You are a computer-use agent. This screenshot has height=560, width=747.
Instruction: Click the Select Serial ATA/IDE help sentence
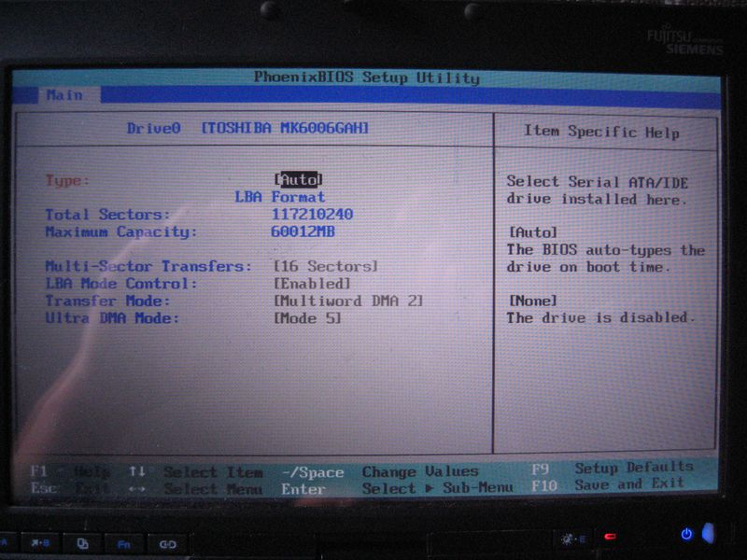pyautogui.click(x=598, y=190)
